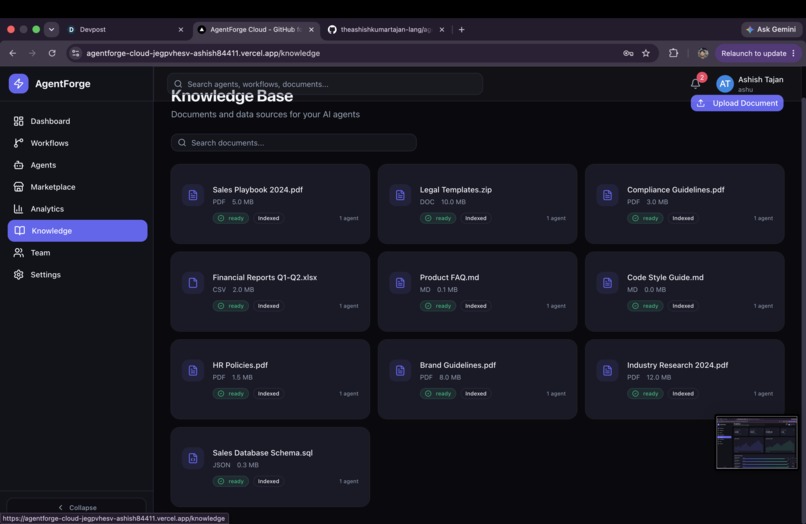Viewport: 806px width, 524px height.
Task: Open the Compliance Guidelines.pdf title
Action: tap(675, 190)
